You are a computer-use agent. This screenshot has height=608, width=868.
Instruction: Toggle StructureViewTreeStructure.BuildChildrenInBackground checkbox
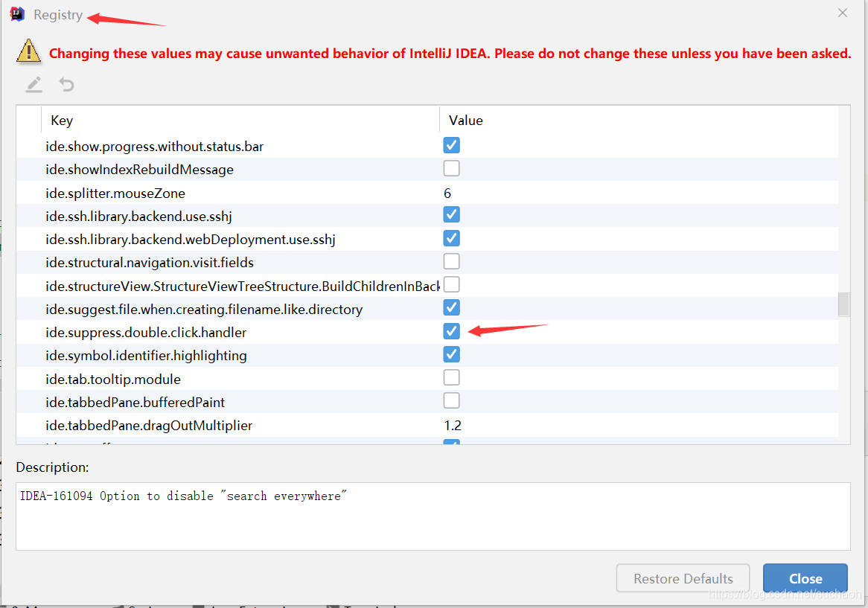[x=451, y=285]
